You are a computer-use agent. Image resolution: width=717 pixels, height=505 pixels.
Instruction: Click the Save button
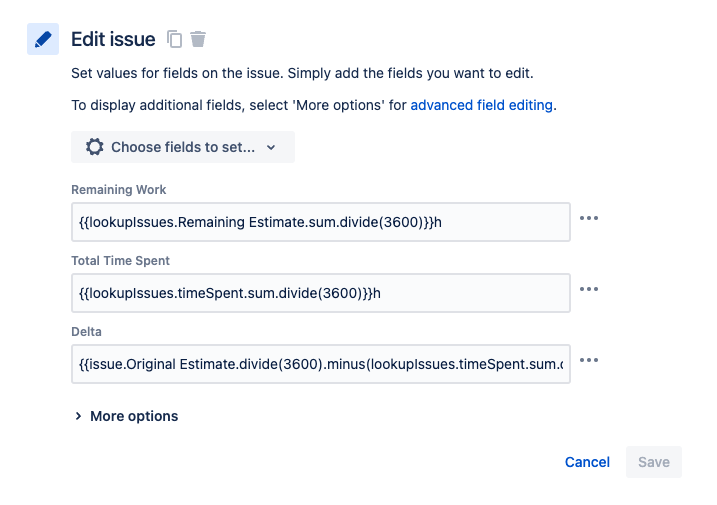654,462
